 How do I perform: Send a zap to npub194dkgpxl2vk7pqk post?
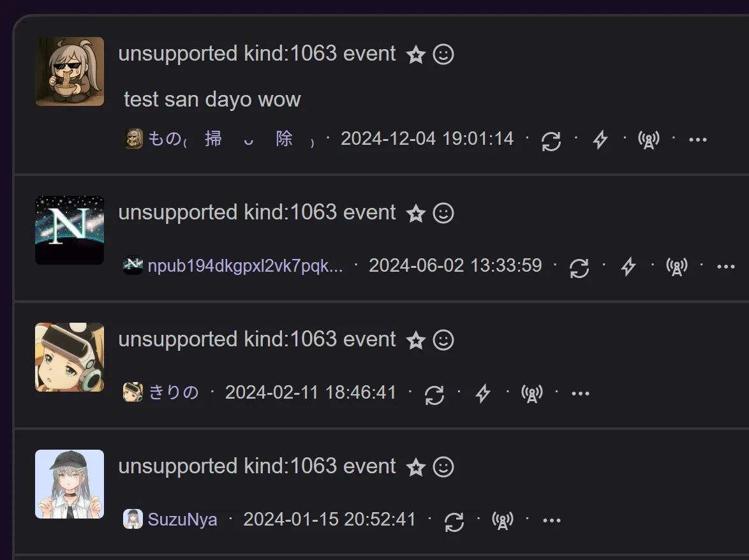click(628, 267)
